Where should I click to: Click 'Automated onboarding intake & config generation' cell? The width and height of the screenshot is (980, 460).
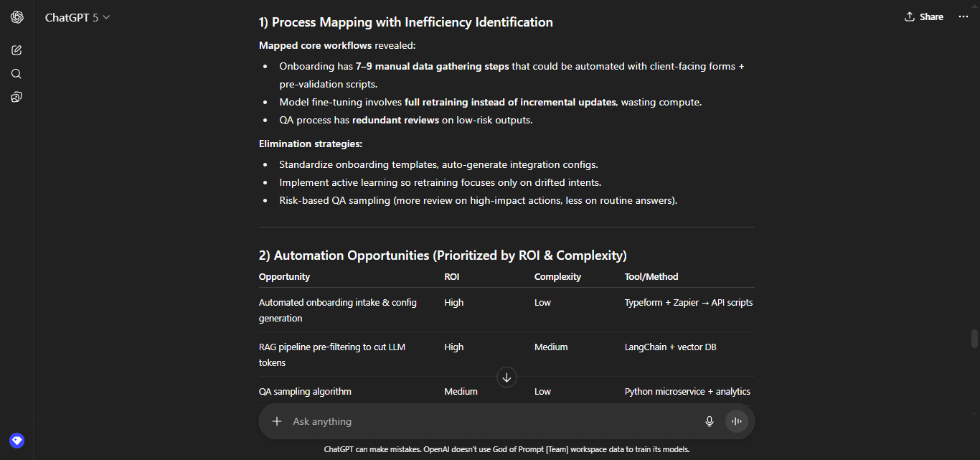338,310
